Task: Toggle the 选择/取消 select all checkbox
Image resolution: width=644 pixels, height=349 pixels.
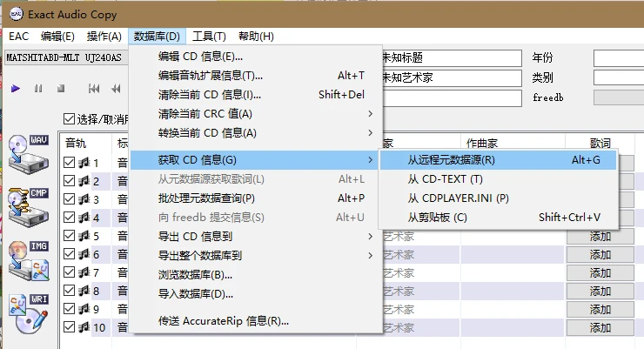Action: pyautogui.click(x=69, y=119)
